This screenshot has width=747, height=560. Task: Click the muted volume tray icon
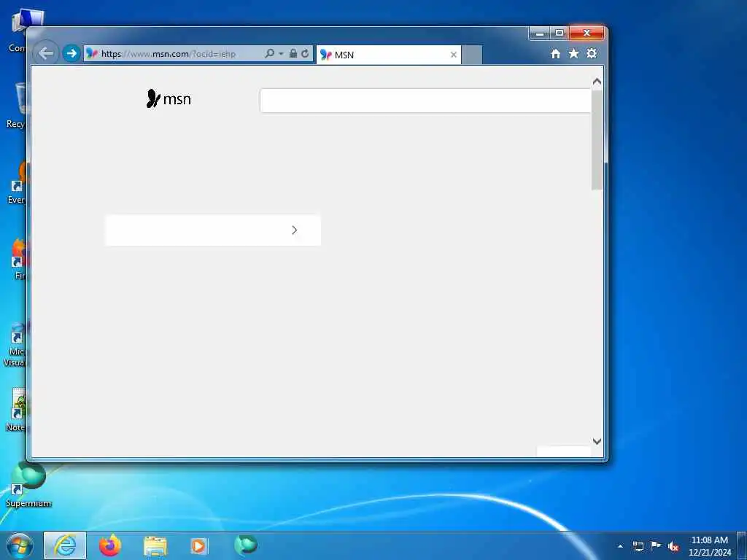pos(673,546)
